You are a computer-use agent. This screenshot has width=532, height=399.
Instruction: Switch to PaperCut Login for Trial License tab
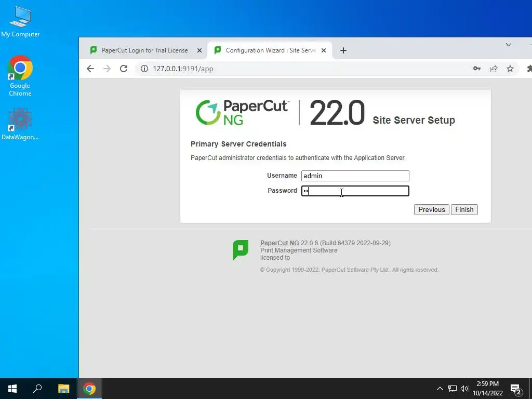coord(144,50)
